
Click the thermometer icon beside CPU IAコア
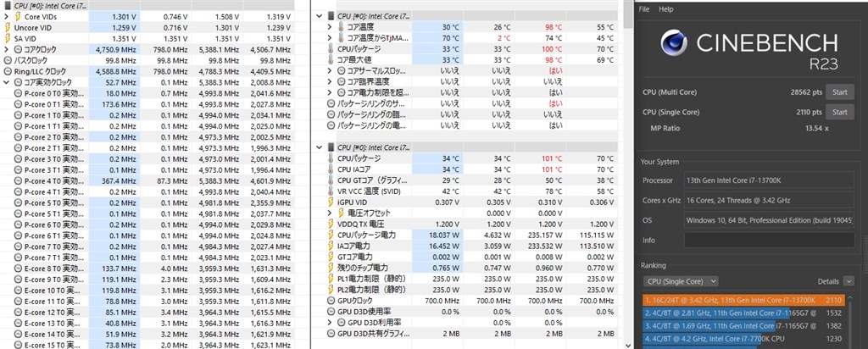tap(331, 169)
